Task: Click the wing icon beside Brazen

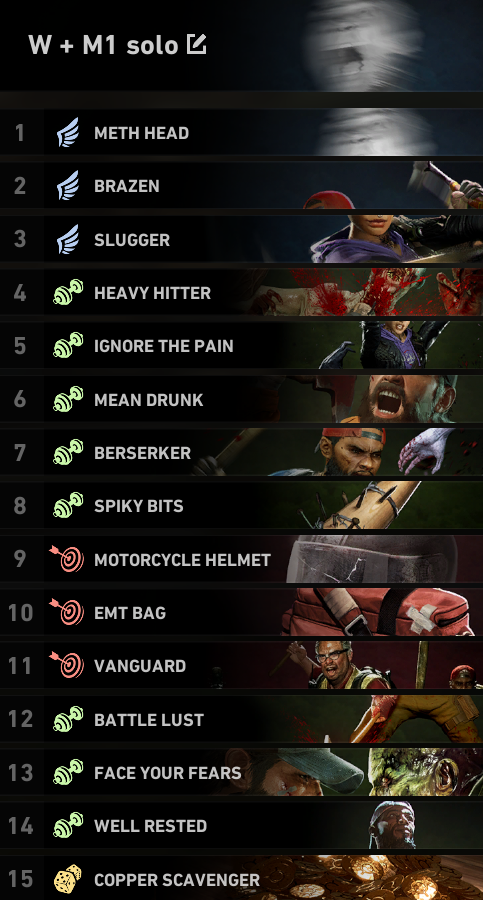Action: tap(68, 186)
